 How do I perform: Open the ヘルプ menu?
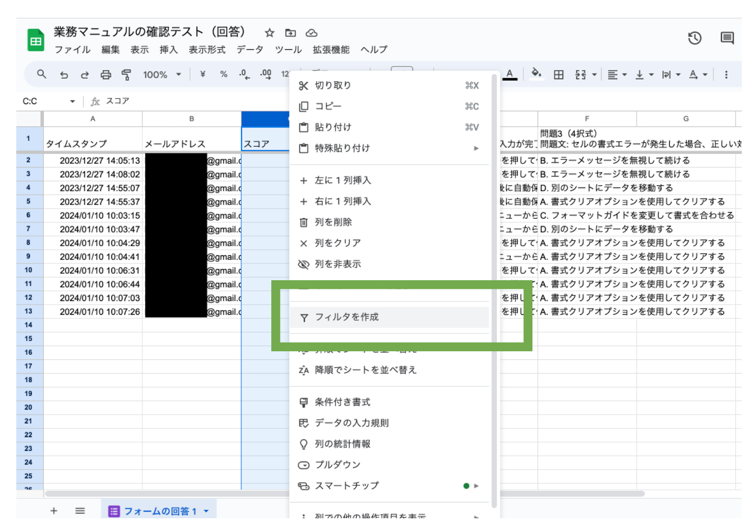(x=374, y=49)
